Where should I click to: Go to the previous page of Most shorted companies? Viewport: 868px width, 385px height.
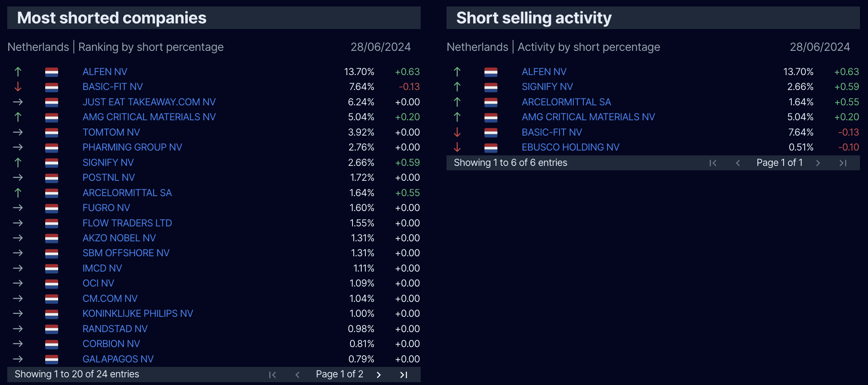[298, 375]
